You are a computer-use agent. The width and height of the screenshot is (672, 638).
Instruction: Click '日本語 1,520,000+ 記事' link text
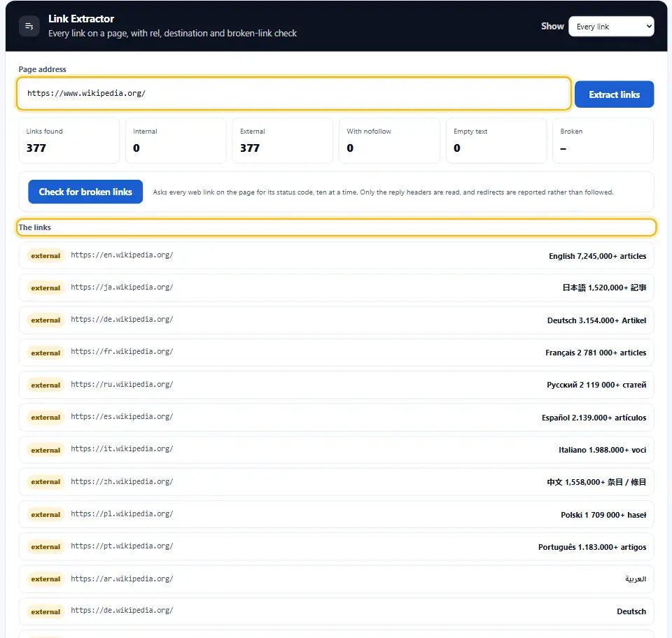point(604,288)
